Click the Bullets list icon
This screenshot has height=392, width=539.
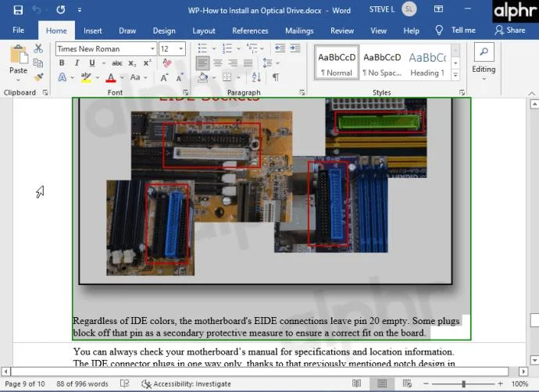click(202, 48)
